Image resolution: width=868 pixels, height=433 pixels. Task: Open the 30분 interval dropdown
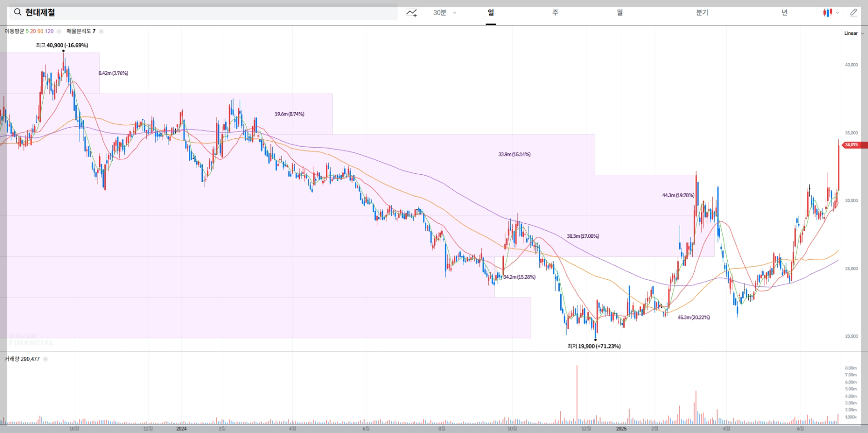(x=445, y=13)
